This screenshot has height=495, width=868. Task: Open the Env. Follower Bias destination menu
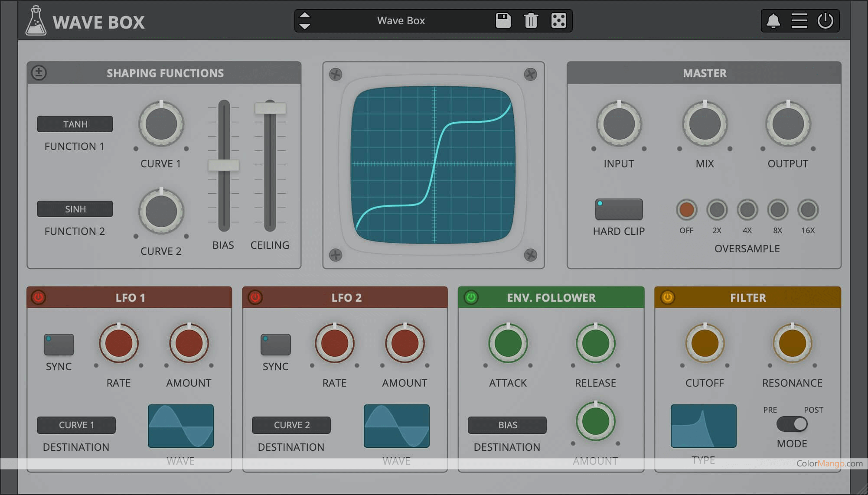coord(506,425)
